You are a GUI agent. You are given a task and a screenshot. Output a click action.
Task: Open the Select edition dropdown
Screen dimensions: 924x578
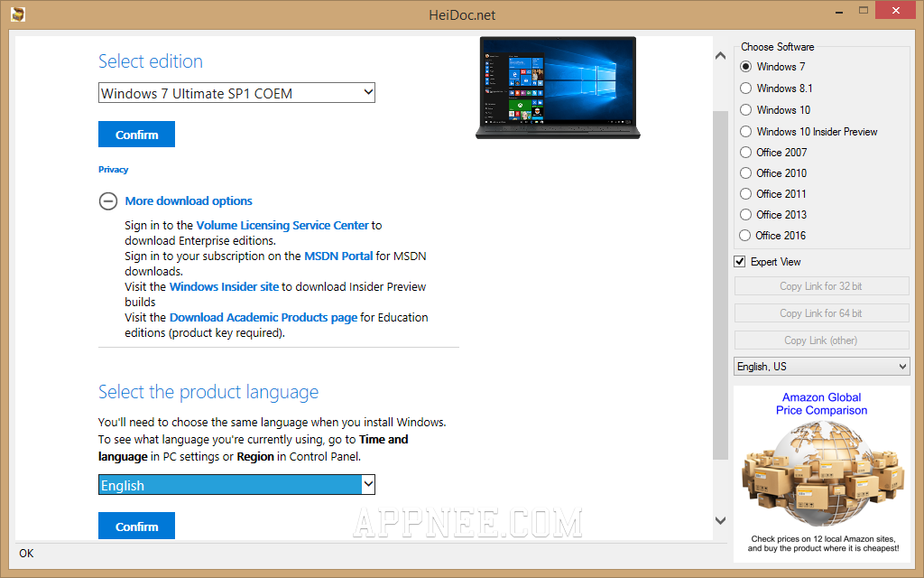click(236, 93)
